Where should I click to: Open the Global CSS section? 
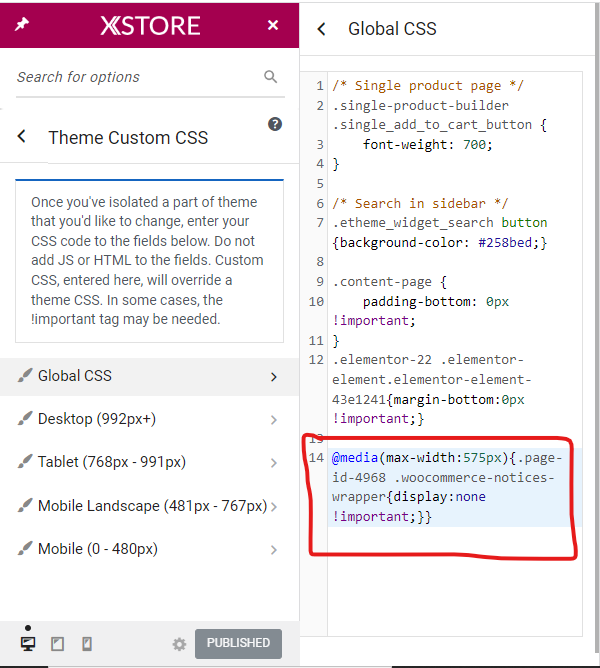(149, 377)
